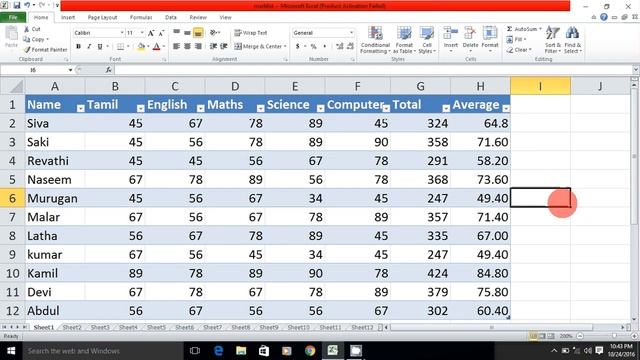Toggle underline formatting
This screenshot has width=640, height=360.
[100, 47]
